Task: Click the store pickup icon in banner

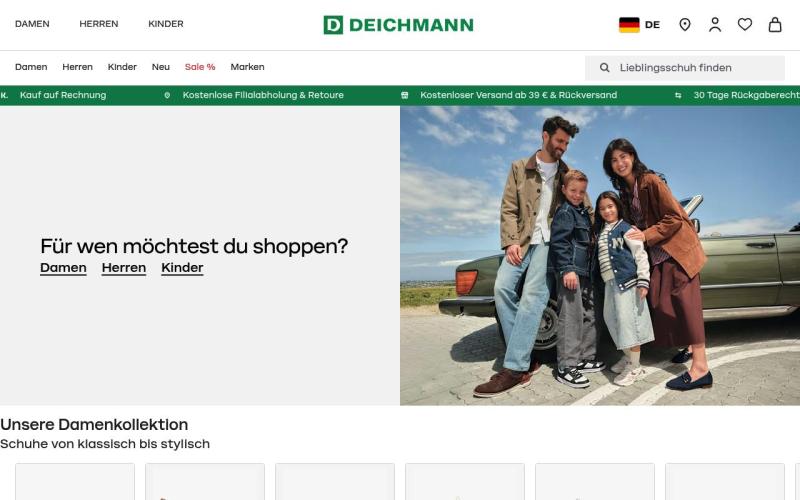Action: point(167,95)
